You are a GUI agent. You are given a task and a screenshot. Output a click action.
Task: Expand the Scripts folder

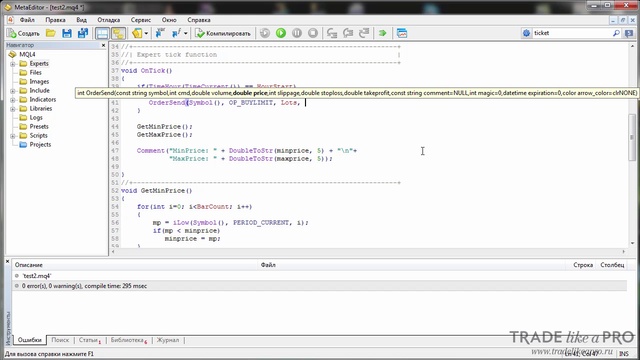click(13, 136)
